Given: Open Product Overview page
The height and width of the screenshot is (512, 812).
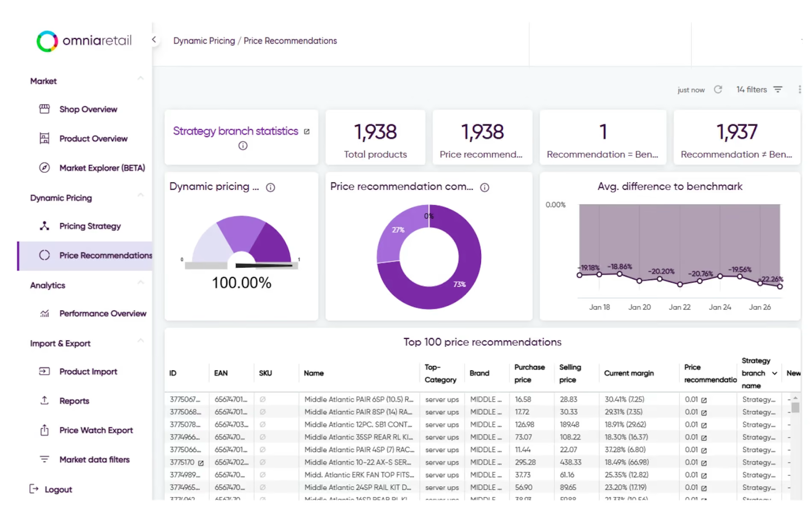Looking at the screenshot, I should click(x=93, y=138).
